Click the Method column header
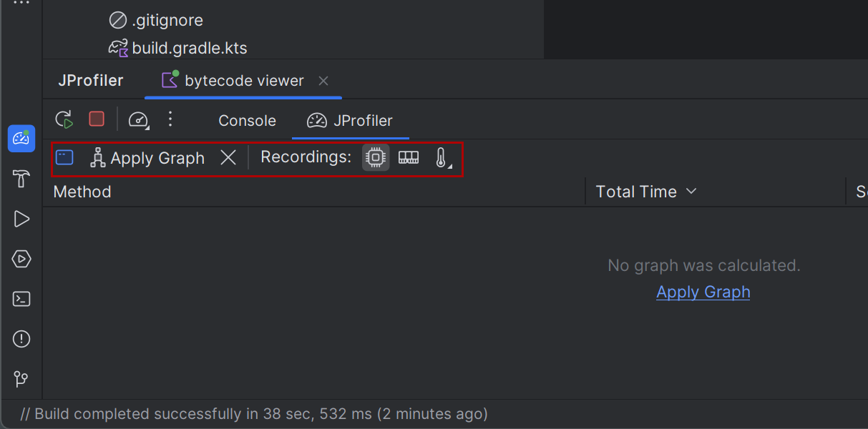Viewport: 868px width, 429px height. click(x=82, y=192)
